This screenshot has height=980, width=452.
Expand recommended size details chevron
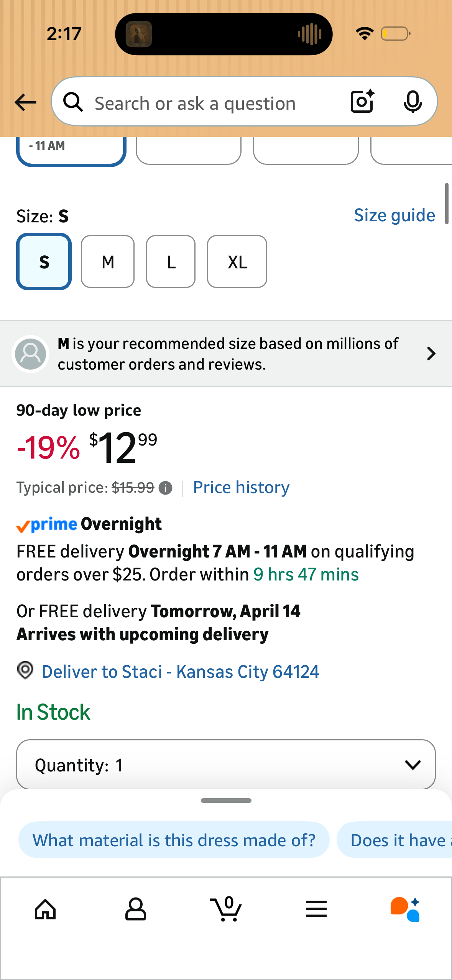click(431, 354)
